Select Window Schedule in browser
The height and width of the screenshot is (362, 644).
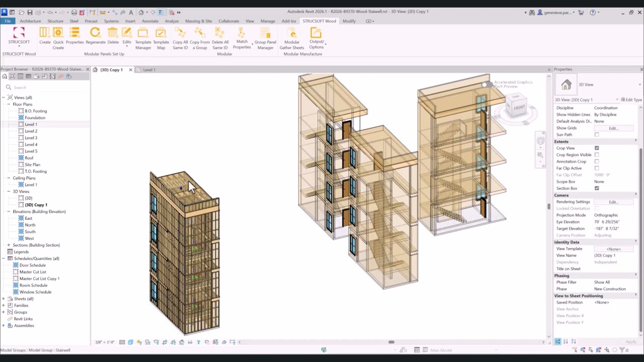click(35, 292)
